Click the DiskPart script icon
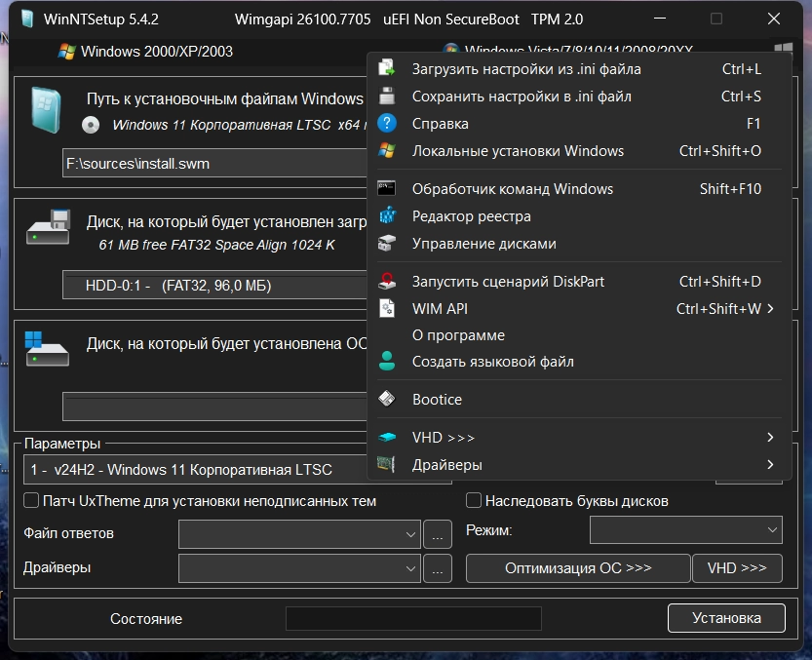Screen dimensions: 812x660 387,281
